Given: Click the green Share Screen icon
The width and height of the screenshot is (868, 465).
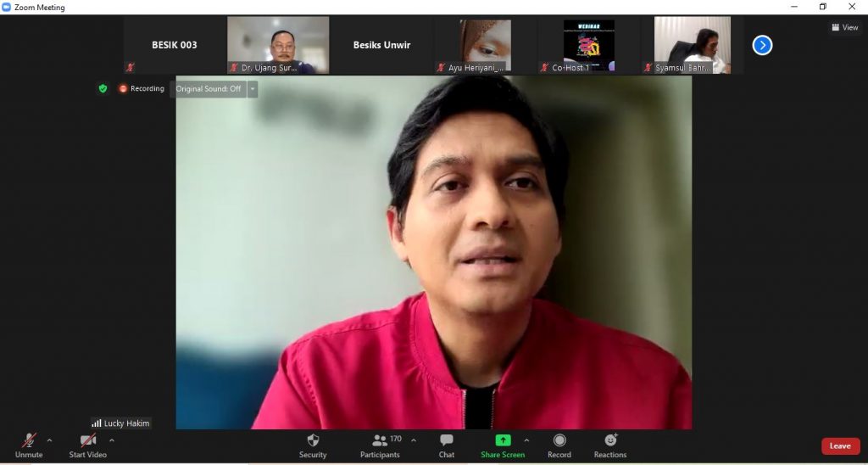Looking at the screenshot, I should 503,440.
